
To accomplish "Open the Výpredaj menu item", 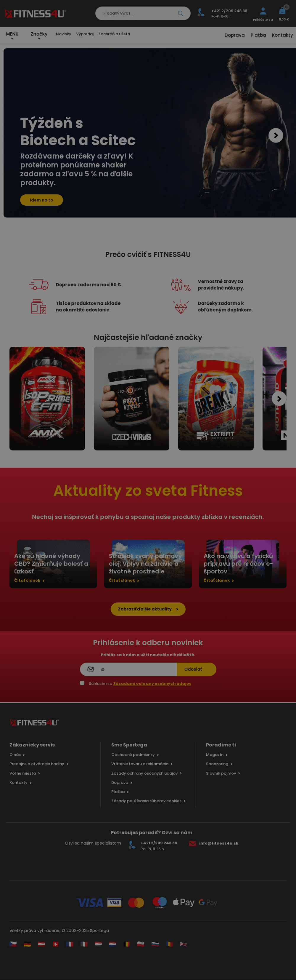I will point(85,34).
